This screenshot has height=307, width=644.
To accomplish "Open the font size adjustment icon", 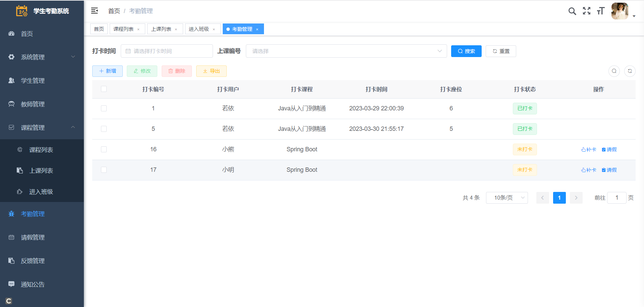I will pyautogui.click(x=601, y=11).
